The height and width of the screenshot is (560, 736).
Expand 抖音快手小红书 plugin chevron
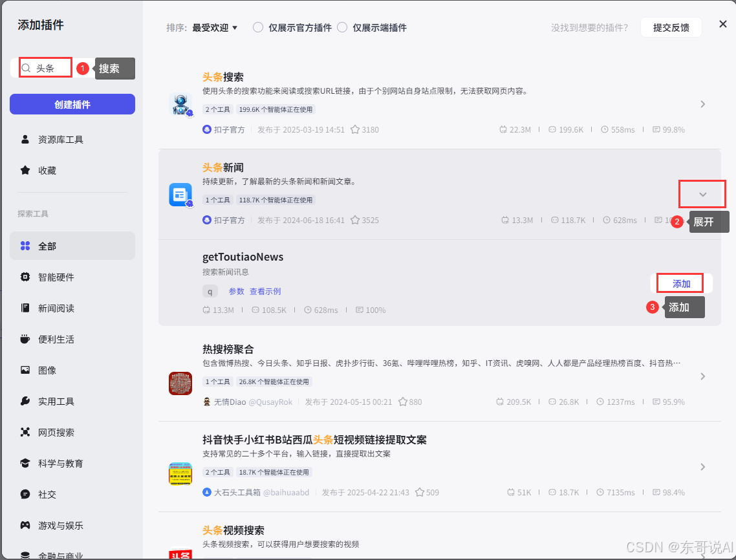point(702,467)
